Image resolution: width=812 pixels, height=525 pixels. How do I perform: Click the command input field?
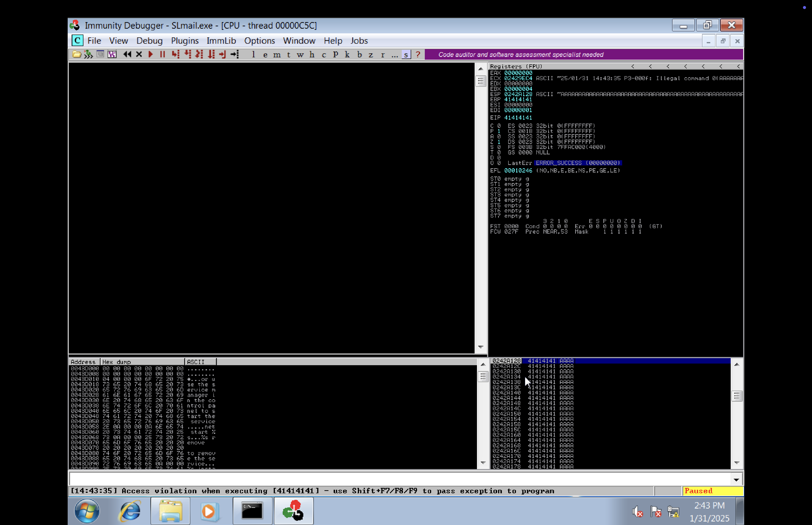400,479
